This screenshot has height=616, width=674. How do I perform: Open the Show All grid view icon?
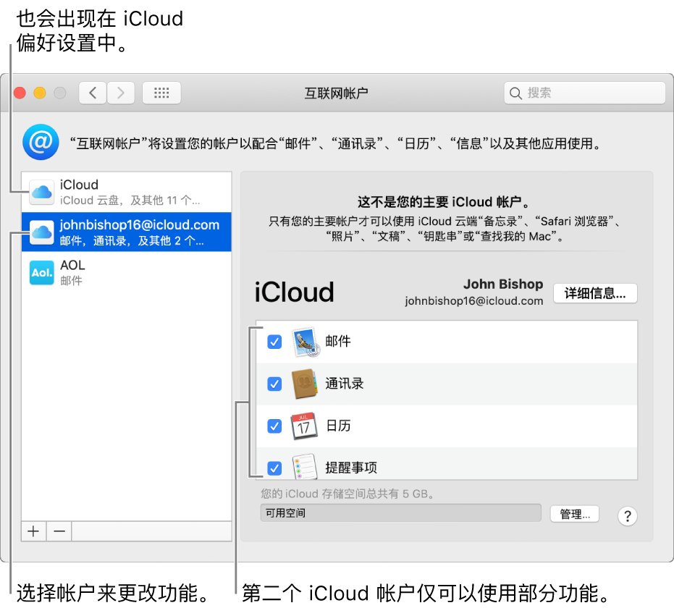(x=161, y=93)
